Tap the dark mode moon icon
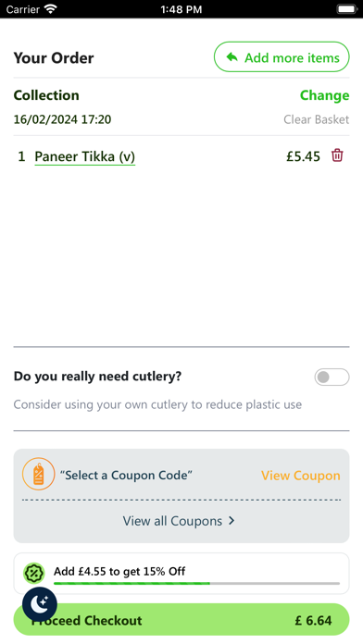The width and height of the screenshot is (363, 644). pyautogui.click(x=40, y=604)
